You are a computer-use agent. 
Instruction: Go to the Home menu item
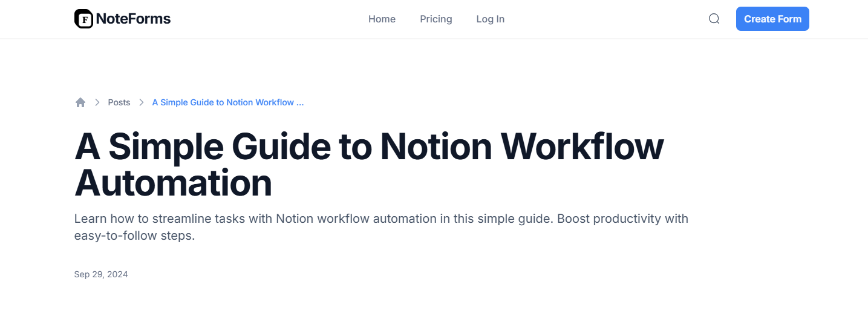click(382, 19)
